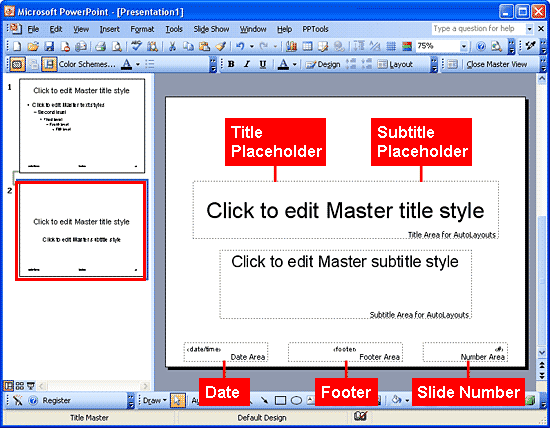This screenshot has width=550, height=428.
Task: Save the presentation with the floppy disk icon
Action: tap(49, 46)
